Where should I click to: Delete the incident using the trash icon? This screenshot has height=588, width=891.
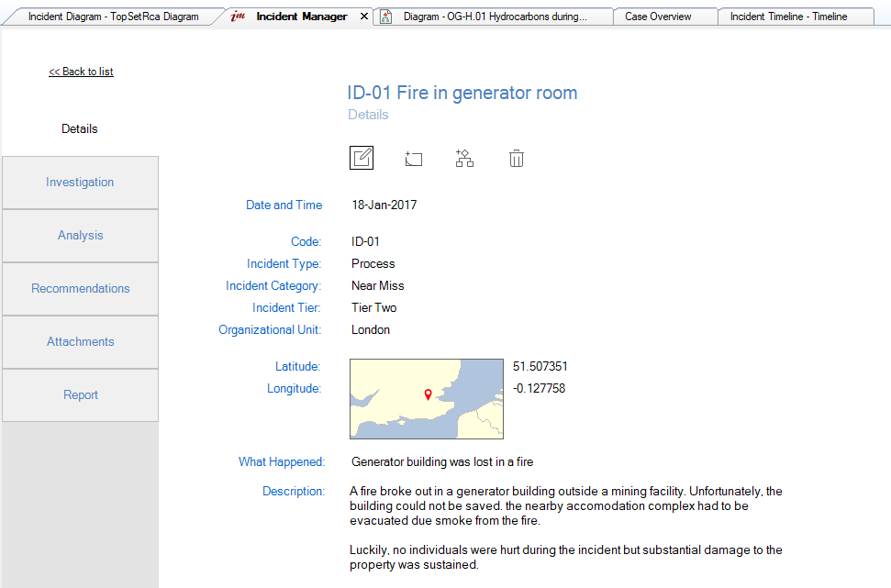(x=517, y=159)
